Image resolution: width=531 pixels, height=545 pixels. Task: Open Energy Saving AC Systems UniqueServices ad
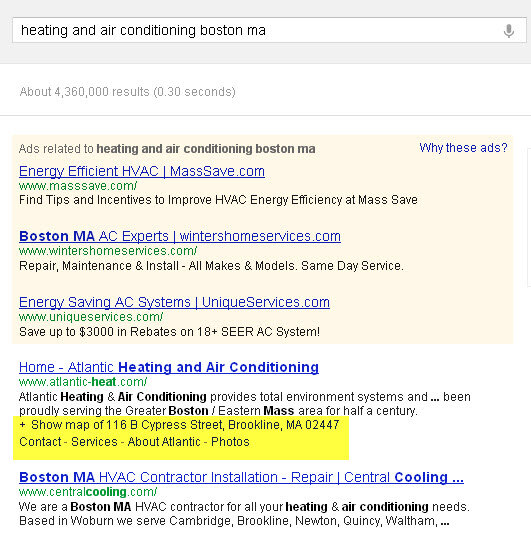[174, 302]
